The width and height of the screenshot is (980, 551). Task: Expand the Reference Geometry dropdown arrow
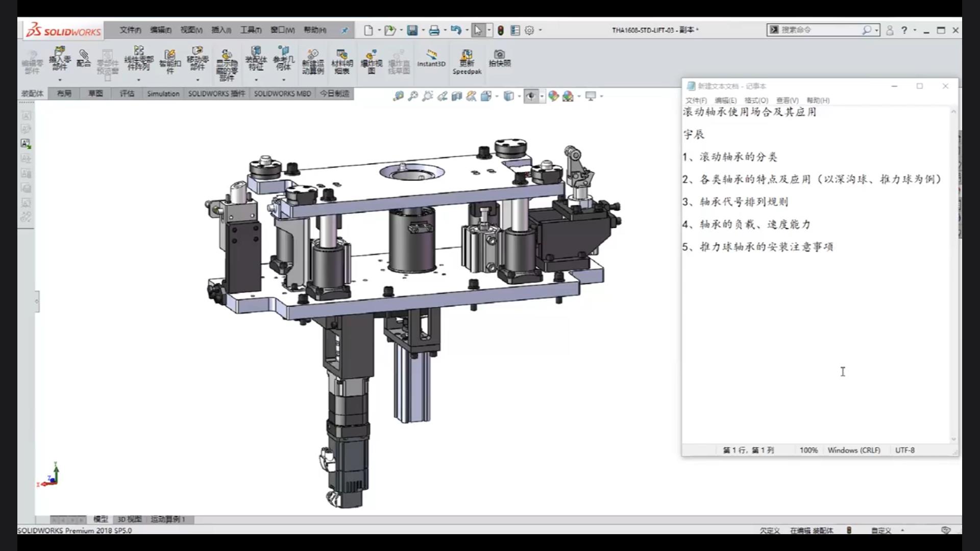click(x=283, y=80)
